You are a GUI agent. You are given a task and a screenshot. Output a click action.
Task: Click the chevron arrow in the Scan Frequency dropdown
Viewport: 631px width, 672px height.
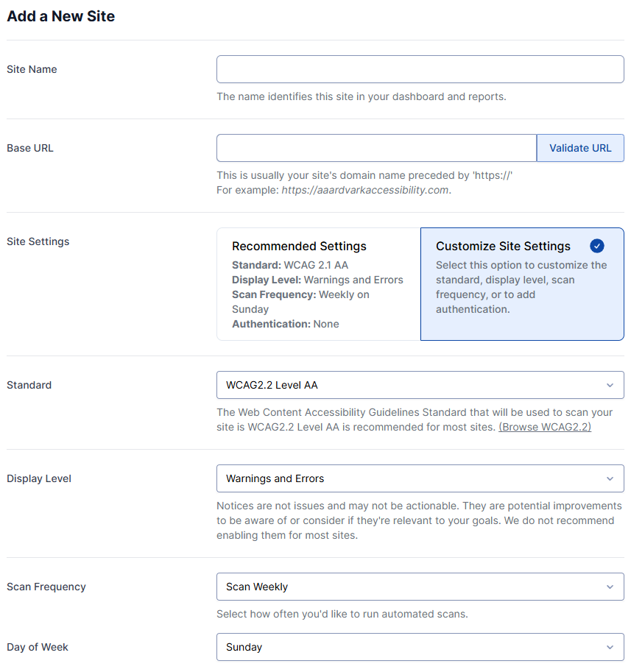coord(610,587)
